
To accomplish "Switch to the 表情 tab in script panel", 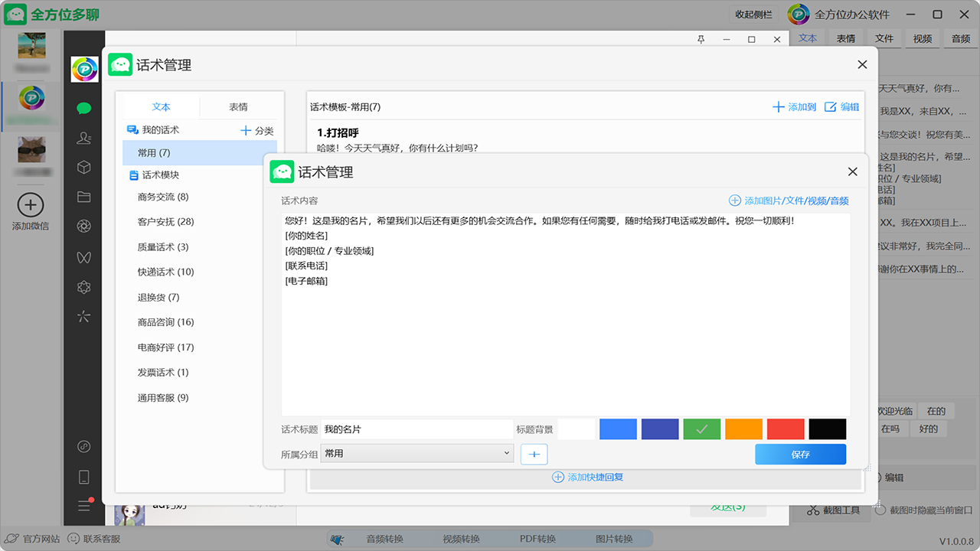I will coord(238,107).
